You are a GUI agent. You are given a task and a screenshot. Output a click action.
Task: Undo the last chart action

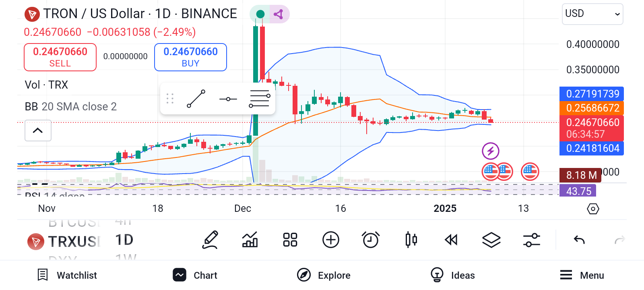tap(579, 240)
